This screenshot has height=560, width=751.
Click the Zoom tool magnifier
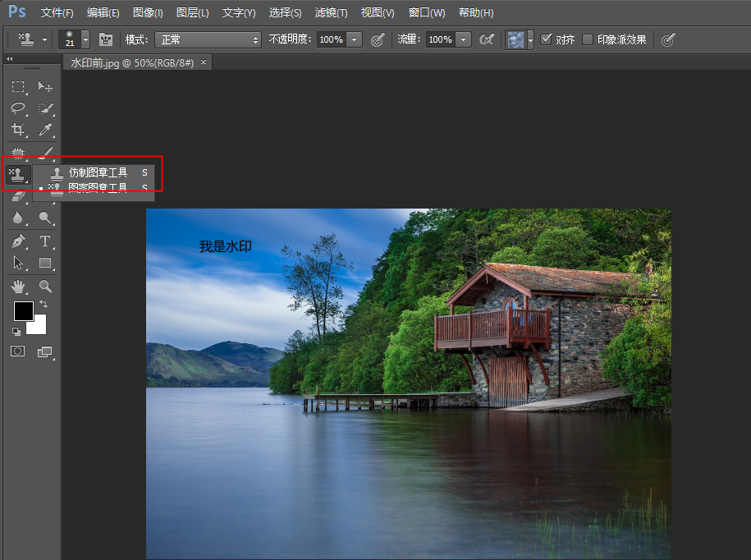(x=45, y=286)
